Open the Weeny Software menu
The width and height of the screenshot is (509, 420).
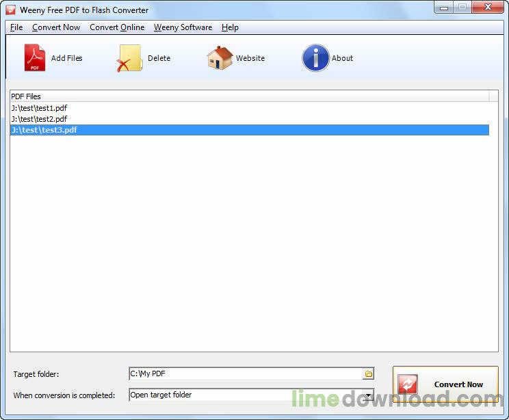pos(183,27)
